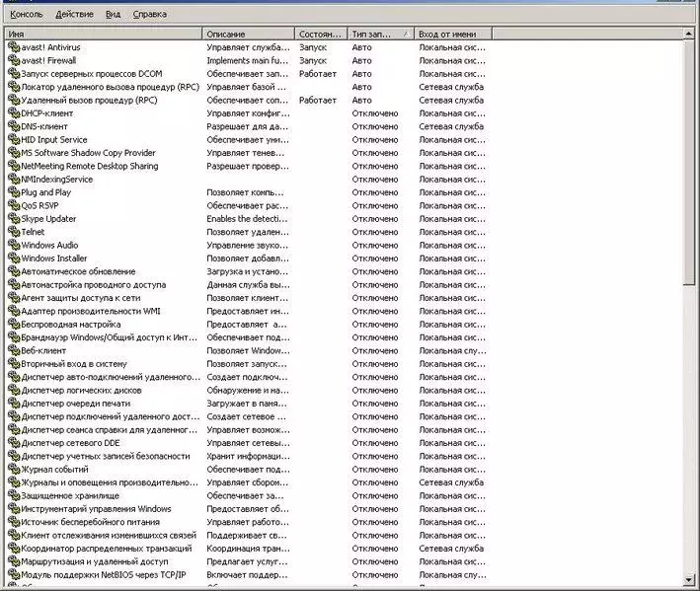The height and width of the screenshot is (591, 700).
Task: Click the icon for Запуск серверных процессов DCOM
Action: pos(14,74)
